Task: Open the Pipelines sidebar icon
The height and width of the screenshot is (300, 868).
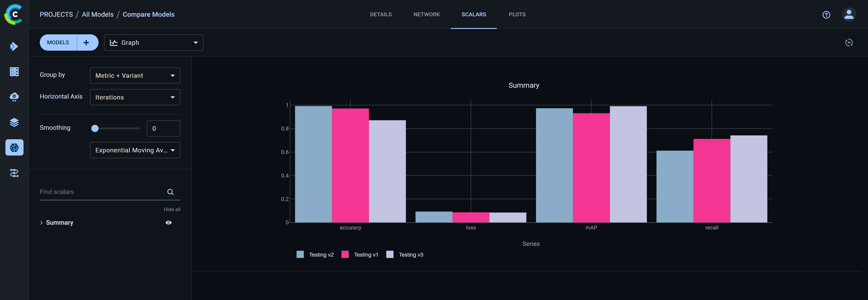Action: tap(14, 173)
